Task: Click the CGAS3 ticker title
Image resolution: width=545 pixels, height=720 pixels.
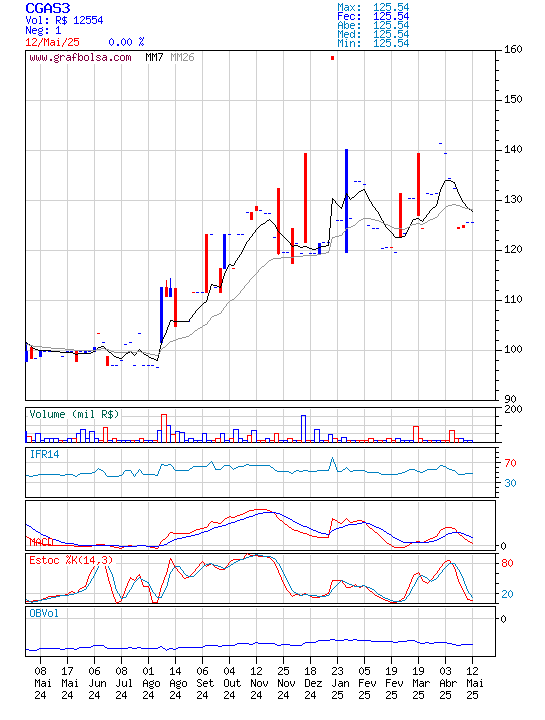Action: tap(48, 8)
